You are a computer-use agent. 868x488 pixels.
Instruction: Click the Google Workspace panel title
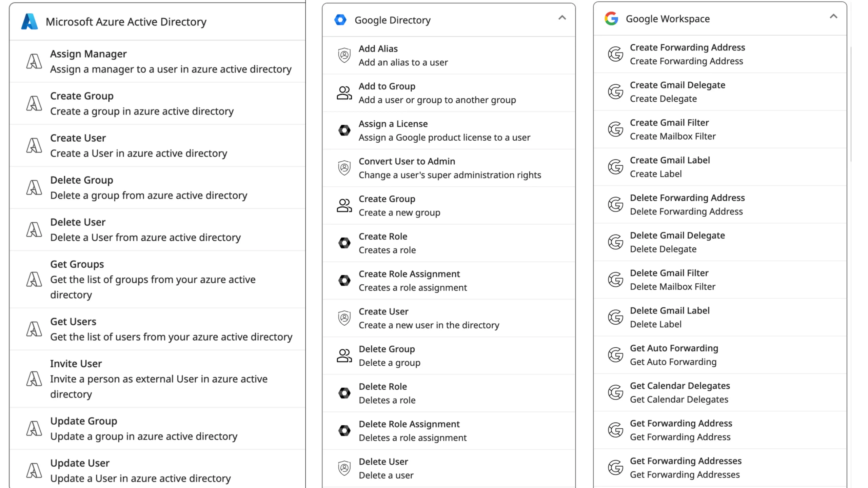668,19
